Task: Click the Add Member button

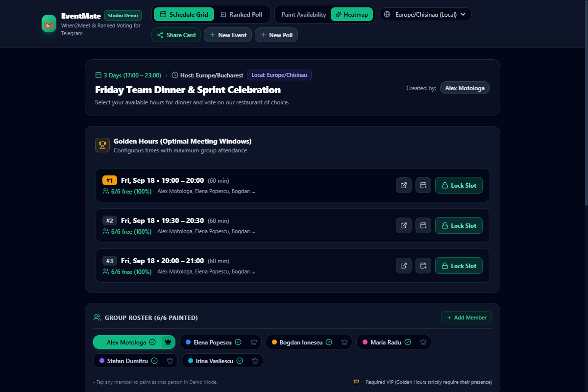Action: (466, 318)
